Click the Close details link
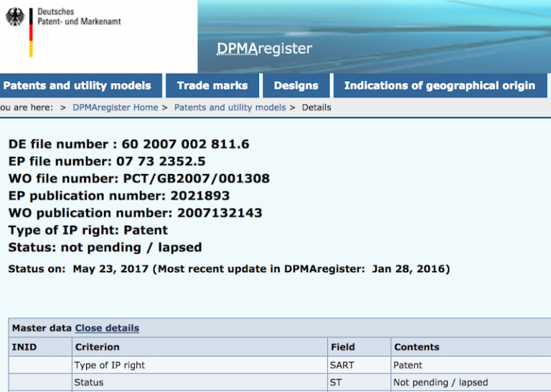 pyautogui.click(x=107, y=328)
